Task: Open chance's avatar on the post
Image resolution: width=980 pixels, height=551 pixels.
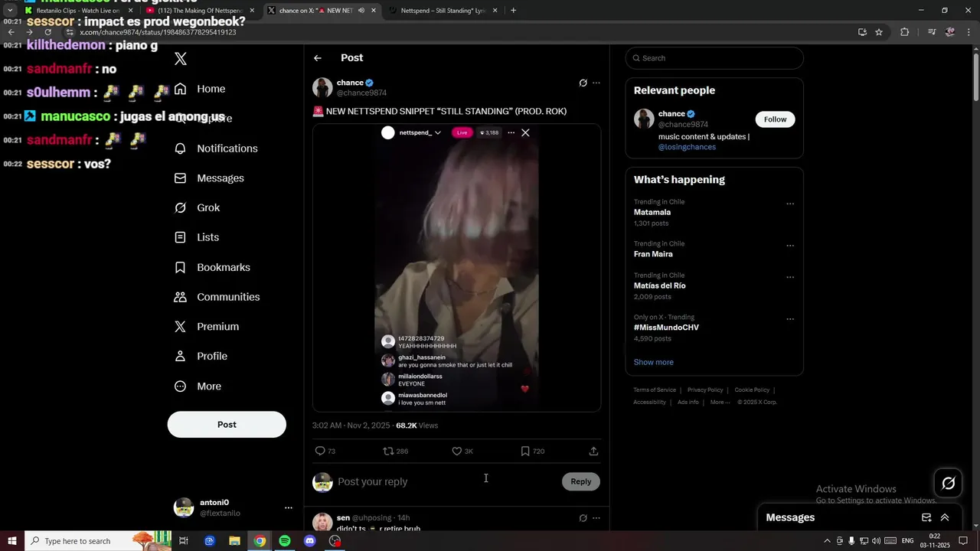Action: pos(322,87)
